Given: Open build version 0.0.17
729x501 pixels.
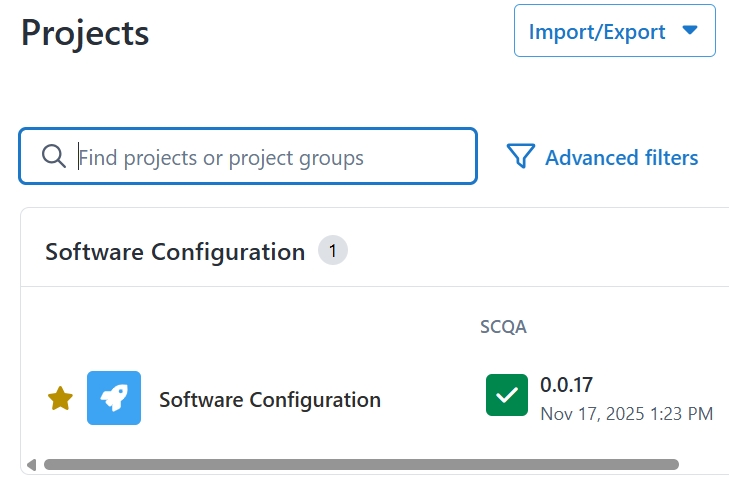Looking at the screenshot, I should pos(567,384).
